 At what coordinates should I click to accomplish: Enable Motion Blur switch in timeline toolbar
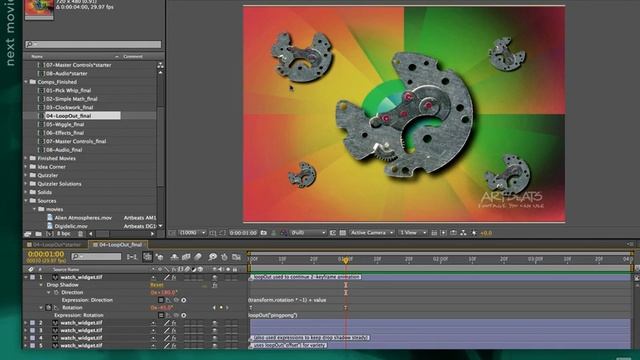(198, 257)
